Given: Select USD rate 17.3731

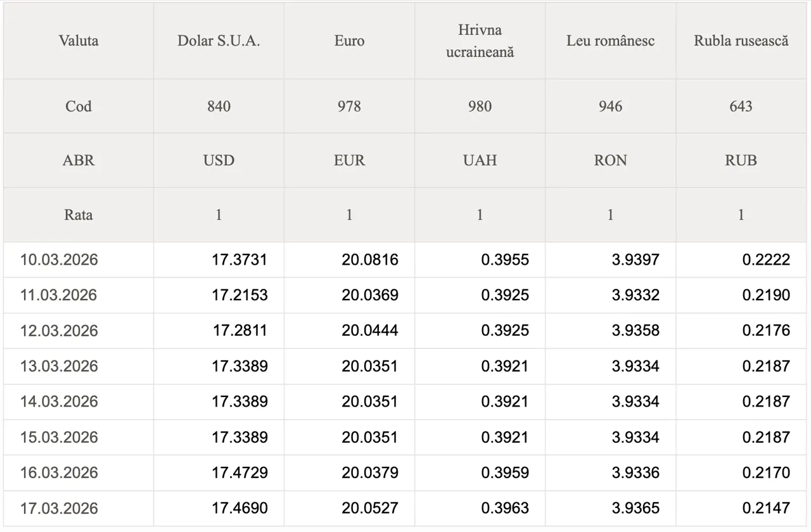Looking at the screenshot, I should tap(239, 260).
